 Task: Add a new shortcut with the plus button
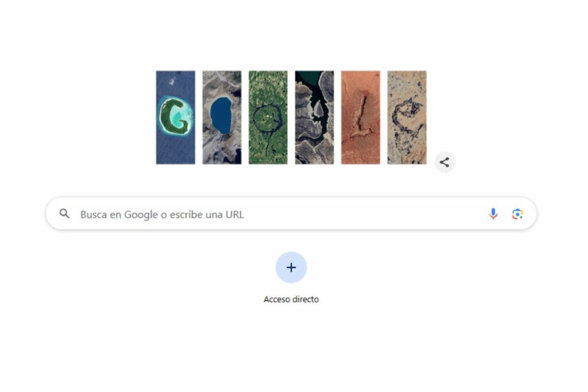[291, 267]
